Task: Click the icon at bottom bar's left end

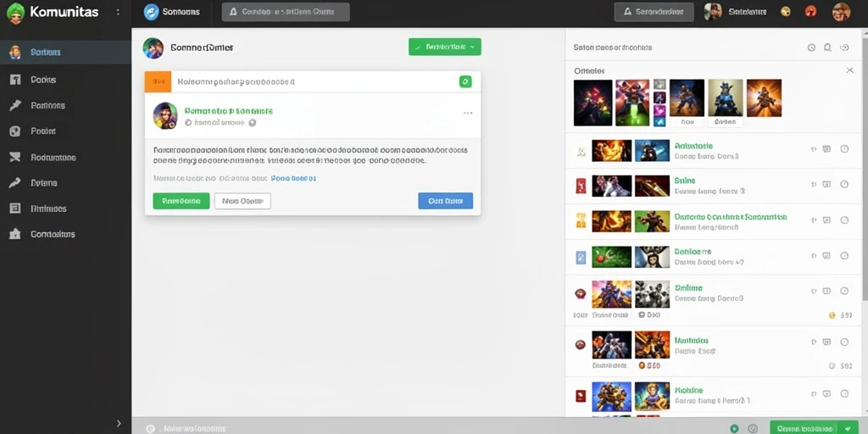Action: tap(149, 428)
